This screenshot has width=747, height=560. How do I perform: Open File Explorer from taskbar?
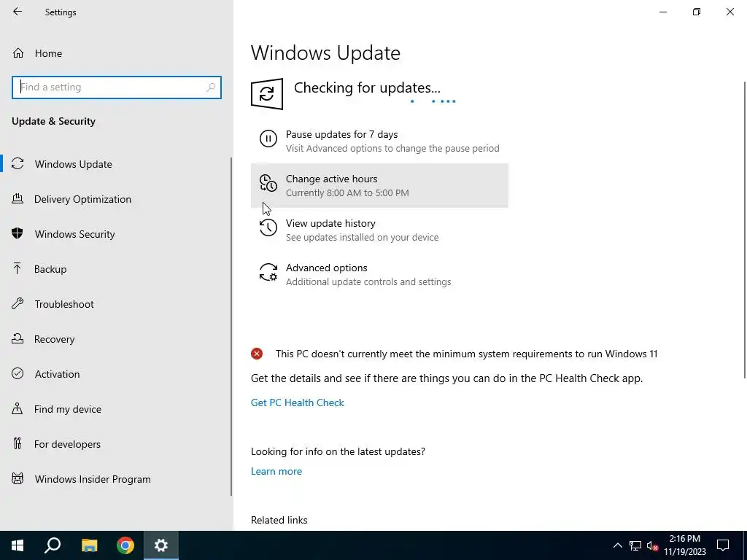(89, 545)
